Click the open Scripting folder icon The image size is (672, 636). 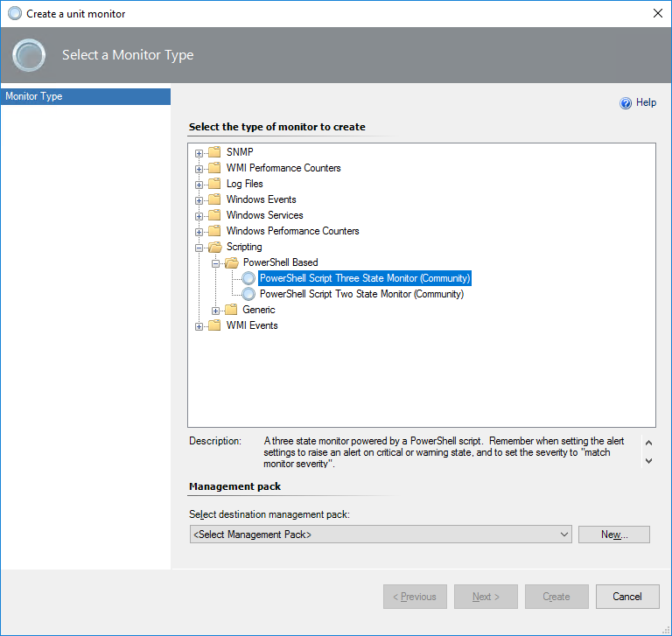point(214,248)
